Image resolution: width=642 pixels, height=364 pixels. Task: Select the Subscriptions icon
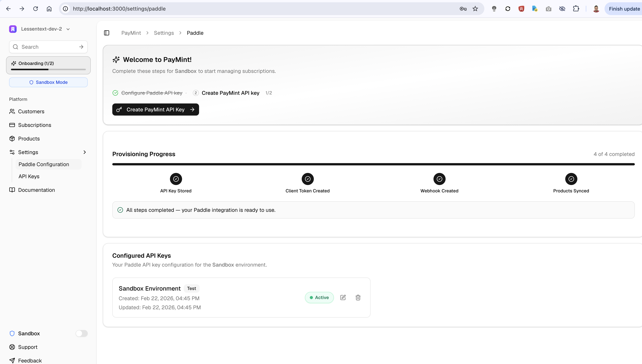(12, 125)
